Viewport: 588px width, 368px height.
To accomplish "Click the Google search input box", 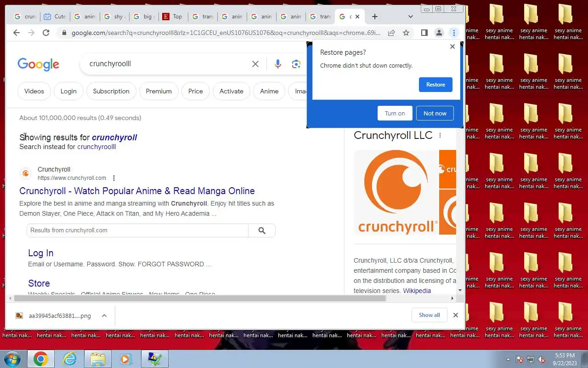I will [x=168, y=64].
